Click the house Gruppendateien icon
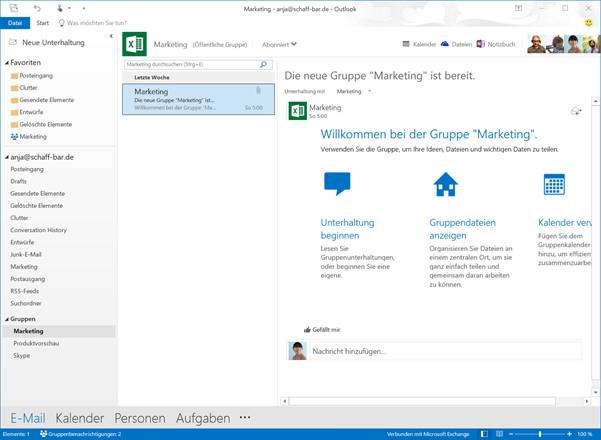 [x=445, y=184]
